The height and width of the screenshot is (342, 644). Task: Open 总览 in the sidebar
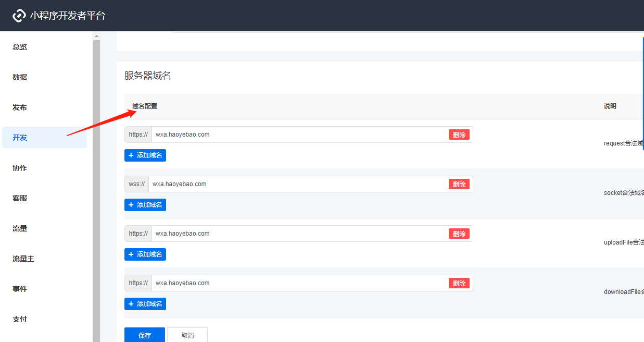[20, 47]
